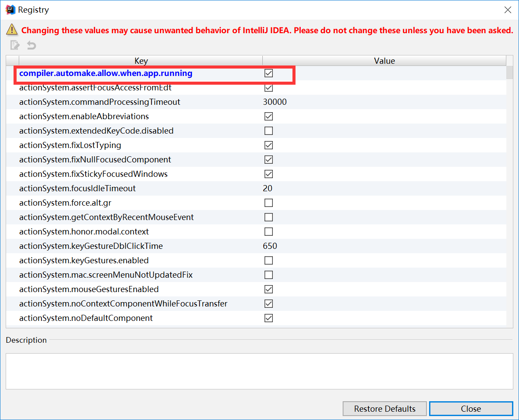The width and height of the screenshot is (519, 420).
Task: Select the actionSystem.getContextByRecentMouseEvent key name
Action: pos(107,217)
